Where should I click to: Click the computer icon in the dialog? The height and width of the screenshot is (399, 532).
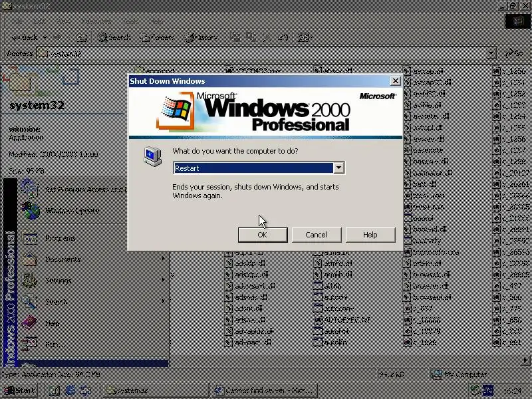[x=152, y=156]
